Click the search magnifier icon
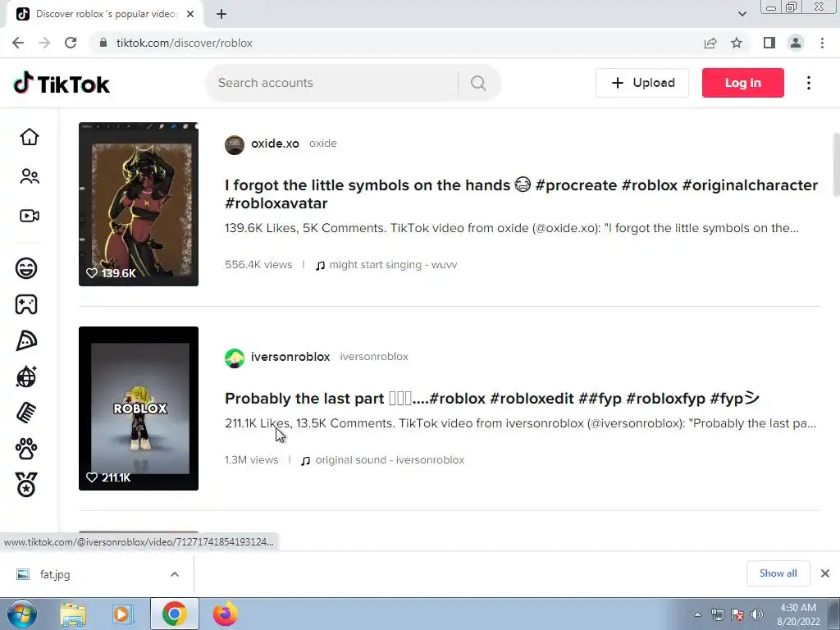Viewport: 840px width, 630px height. (478, 83)
